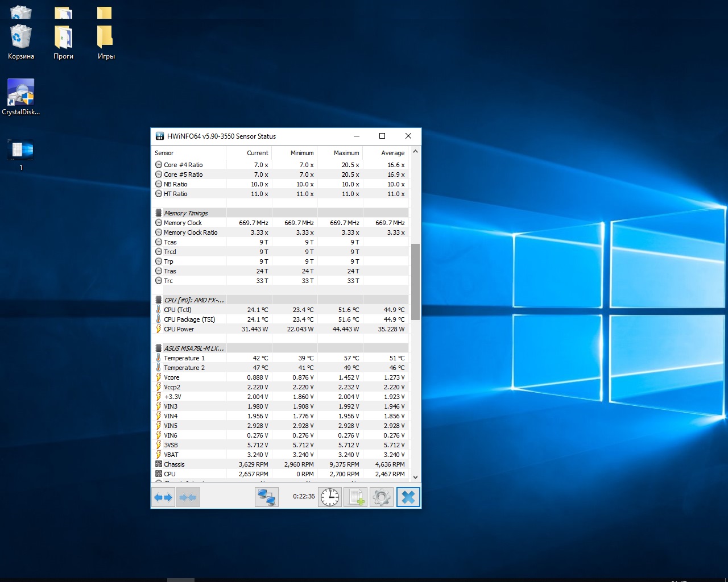
Task: Click the sensor list scroll-down arrow
Action: point(415,477)
